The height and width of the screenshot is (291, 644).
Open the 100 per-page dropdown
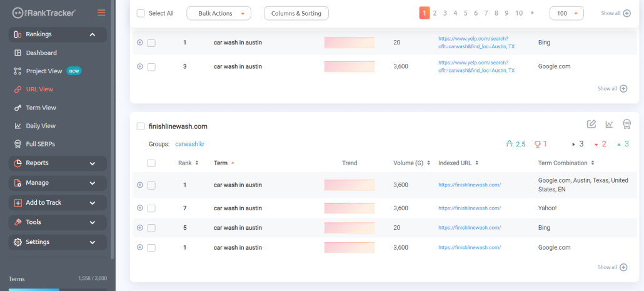(x=566, y=13)
